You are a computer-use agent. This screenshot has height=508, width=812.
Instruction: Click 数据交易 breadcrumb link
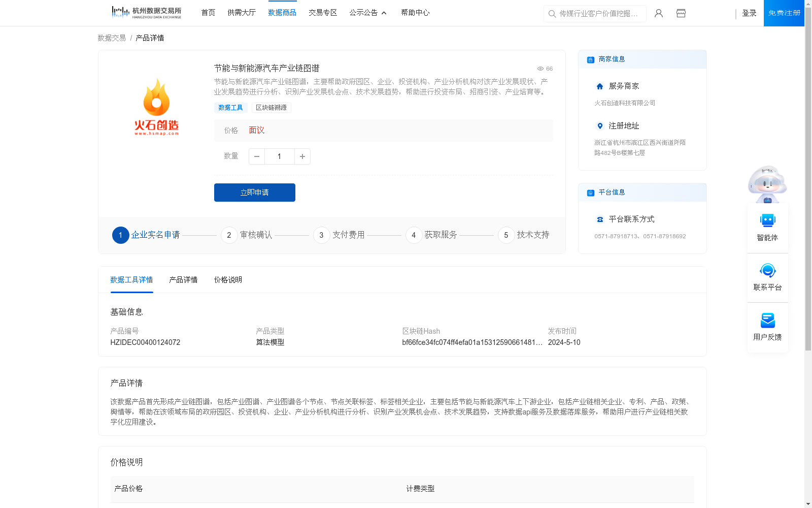[x=112, y=38]
